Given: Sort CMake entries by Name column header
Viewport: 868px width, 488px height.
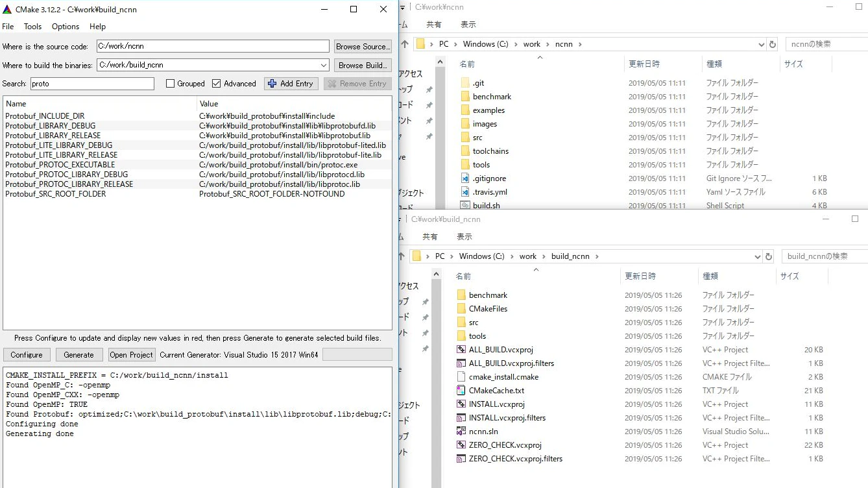Looking at the screenshot, I should [x=100, y=104].
